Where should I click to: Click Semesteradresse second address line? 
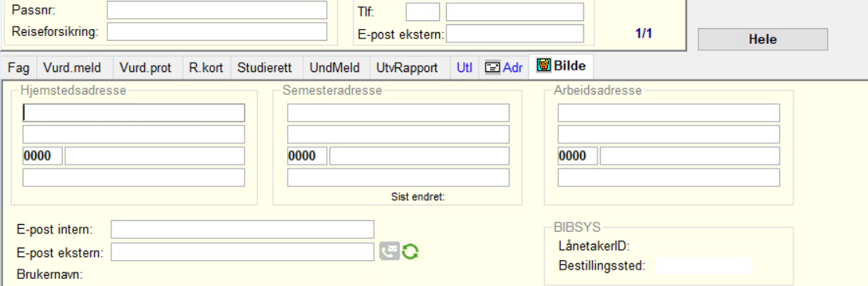(x=398, y=135)
